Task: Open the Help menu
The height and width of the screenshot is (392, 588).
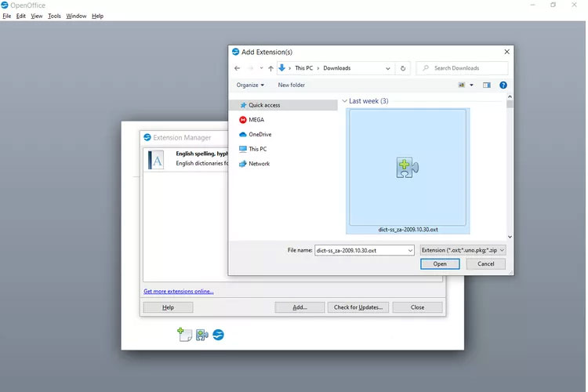Action: pos(97,16)
